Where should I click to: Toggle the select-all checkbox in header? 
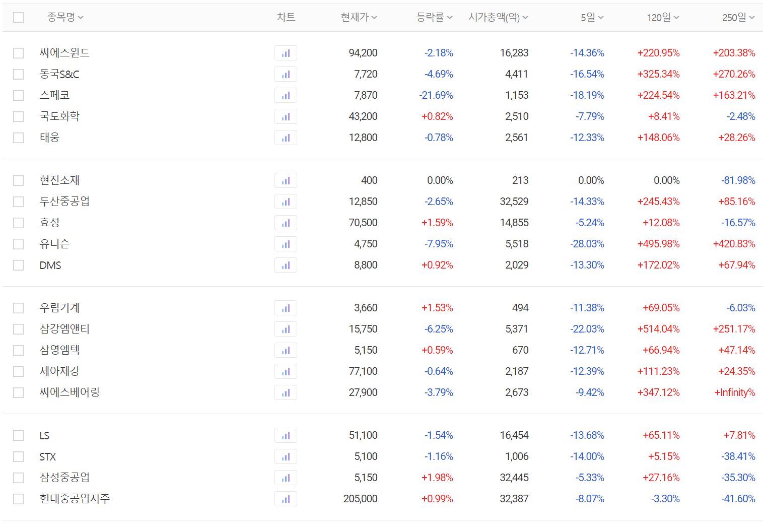click(18, 18)
